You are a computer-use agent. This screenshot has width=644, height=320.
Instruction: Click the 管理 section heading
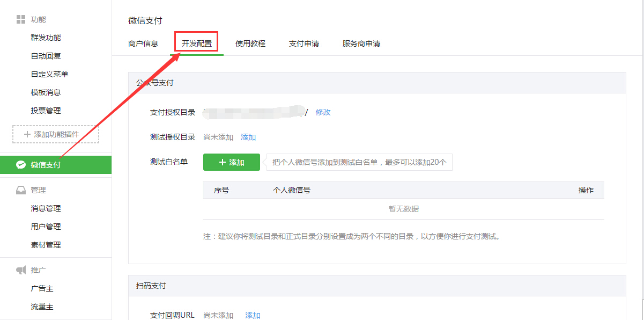pos(39,190)
